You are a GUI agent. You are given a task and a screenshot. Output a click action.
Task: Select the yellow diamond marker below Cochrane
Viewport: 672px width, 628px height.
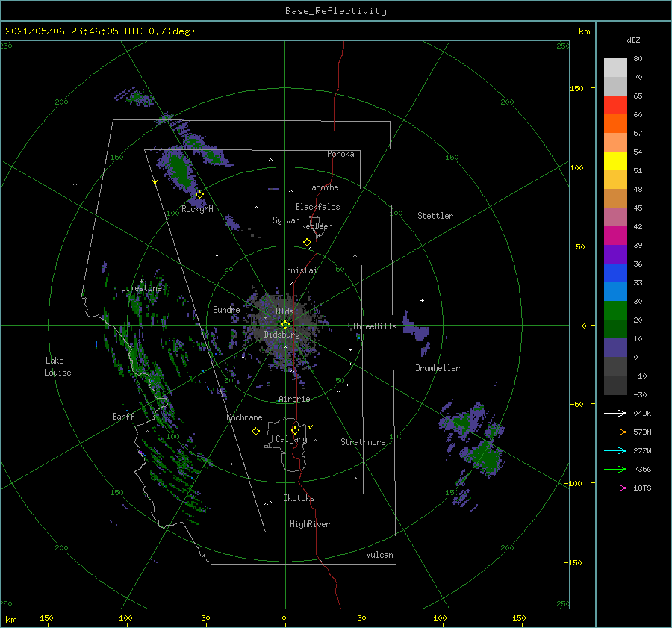(x=255, y=432)
